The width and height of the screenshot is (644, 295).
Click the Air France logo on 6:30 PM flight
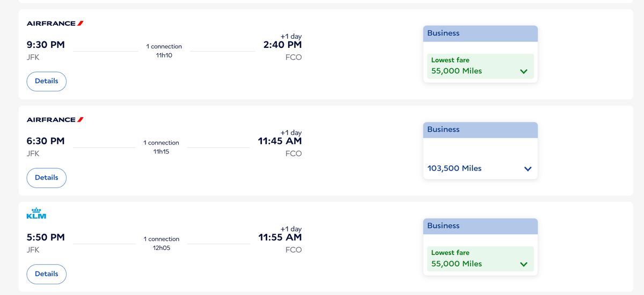pyautogui.click(x=55, y=119)
